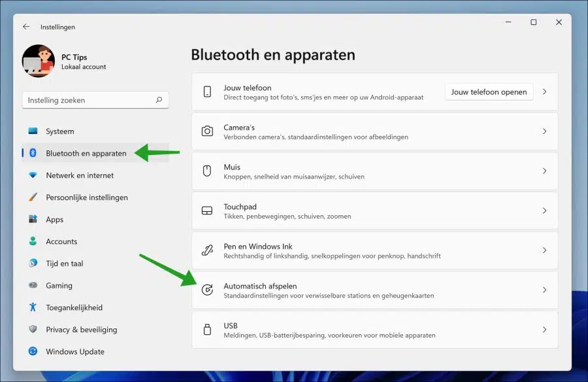Click the touchpad icon
The image size is (588, 382).
tap(207, 211)
